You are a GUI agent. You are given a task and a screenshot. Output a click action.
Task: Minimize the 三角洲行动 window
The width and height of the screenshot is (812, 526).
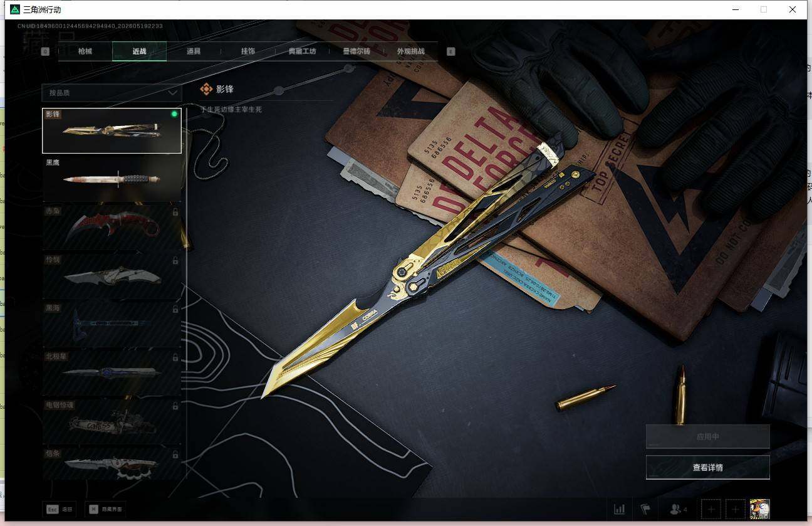(734, 9)
